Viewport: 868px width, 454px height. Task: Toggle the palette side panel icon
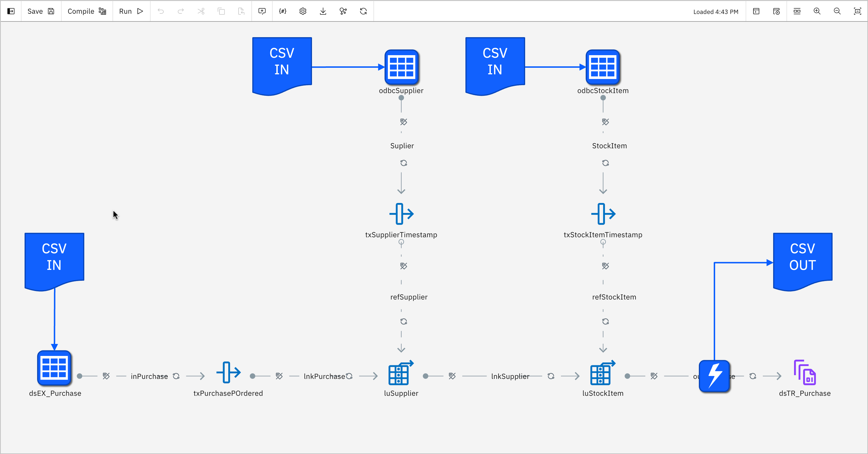pos(11,11)
